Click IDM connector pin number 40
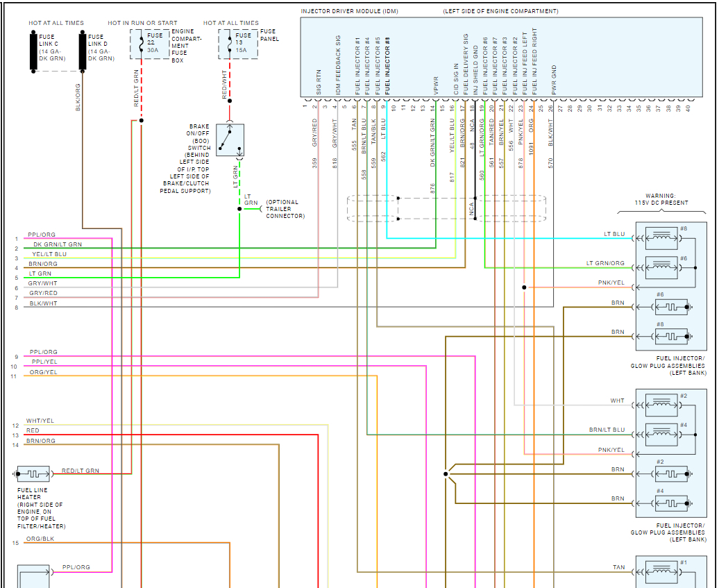This screenshot has width=719, height=588. coord(688,109)
